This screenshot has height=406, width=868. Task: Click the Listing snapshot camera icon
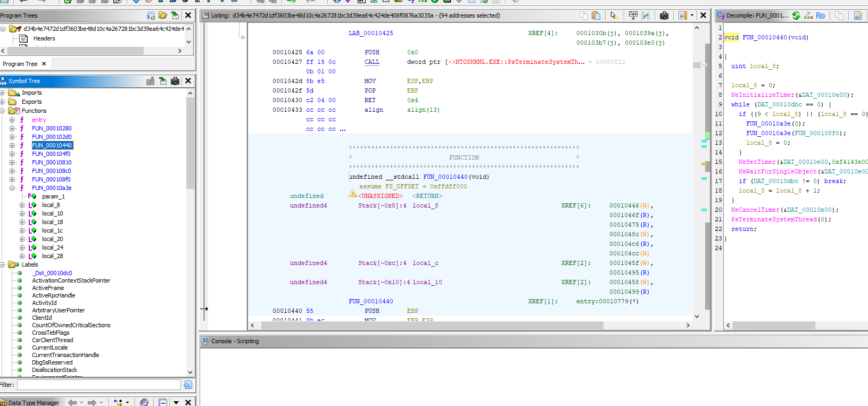click(664, 15)
